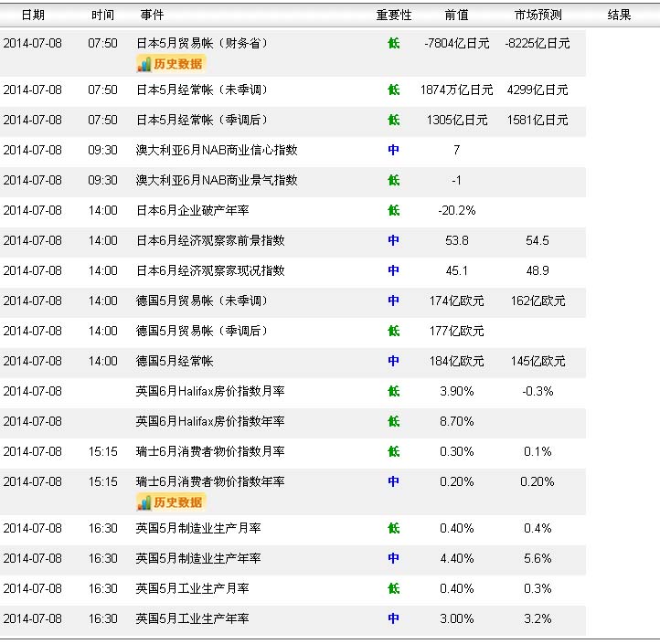The height and width of the screenshot is (644, 660).
Task: Click previous value 174亿欧元
Action: point(457,301)
